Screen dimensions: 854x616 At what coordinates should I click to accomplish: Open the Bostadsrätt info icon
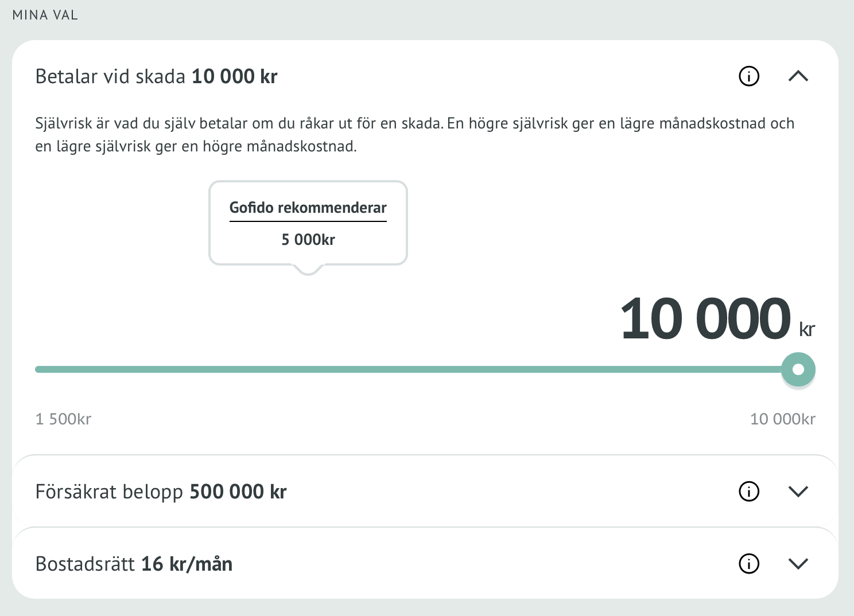tap(748, 564)
